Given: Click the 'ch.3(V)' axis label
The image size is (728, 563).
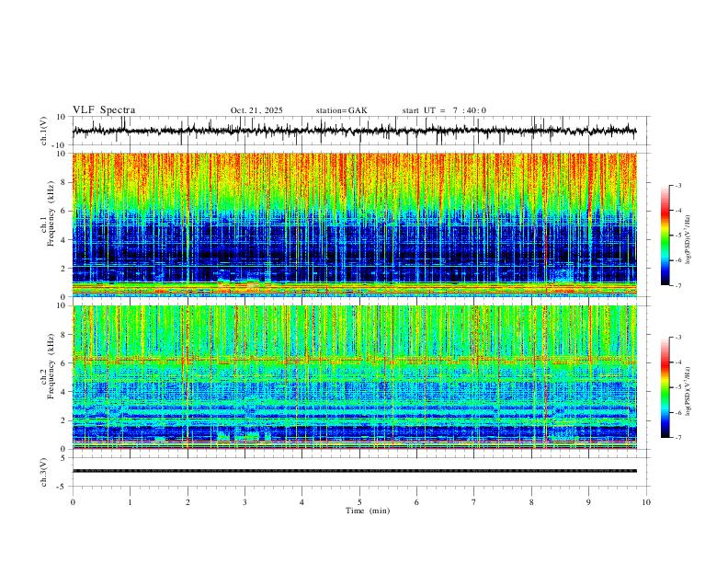Looking at the screenshot, I should (x=44, y=472).
